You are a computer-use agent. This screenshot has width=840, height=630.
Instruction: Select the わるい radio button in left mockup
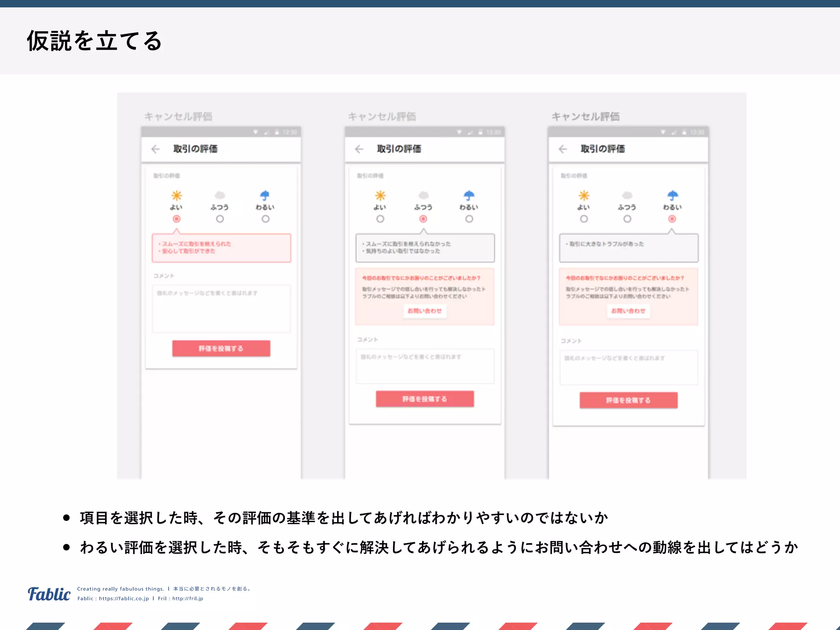(265, 219)
